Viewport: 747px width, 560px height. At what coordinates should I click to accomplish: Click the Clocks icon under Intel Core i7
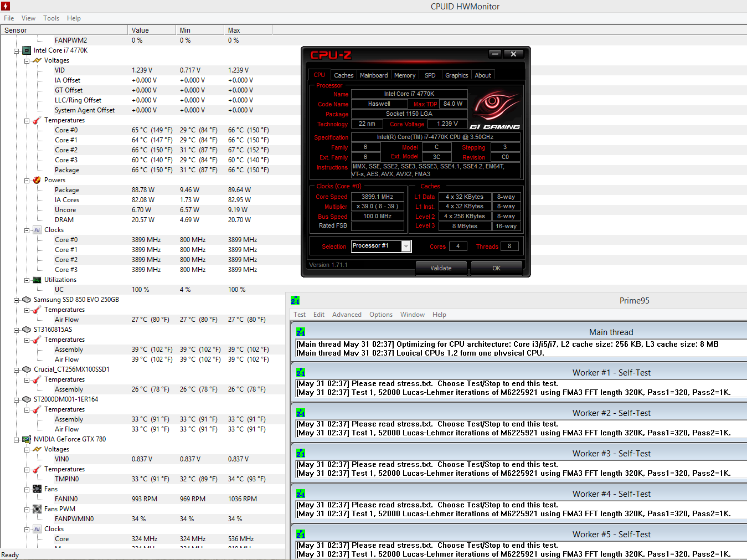coord(37,230)
